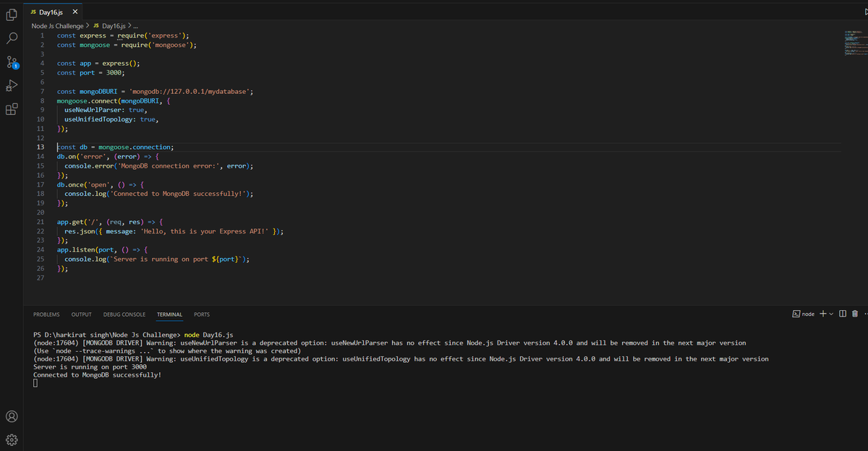Image resolution: width=868 pixels, height=451 pixels.
Task: Switch to the PORTS panel tab
Action: click(202, 314)
